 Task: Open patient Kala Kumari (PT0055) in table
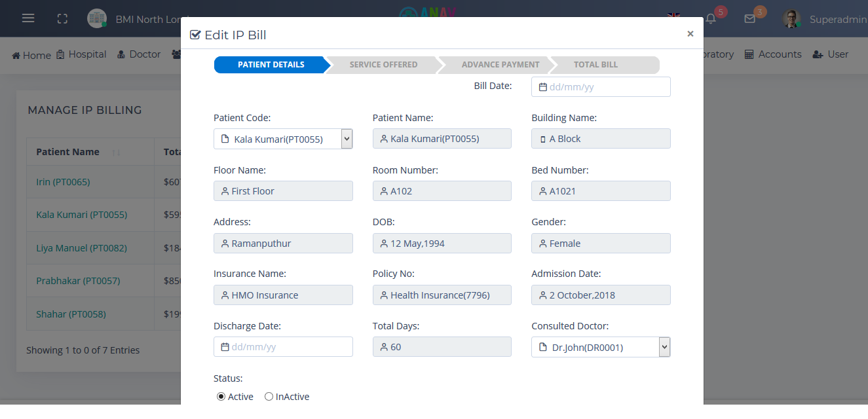[82, 215]
